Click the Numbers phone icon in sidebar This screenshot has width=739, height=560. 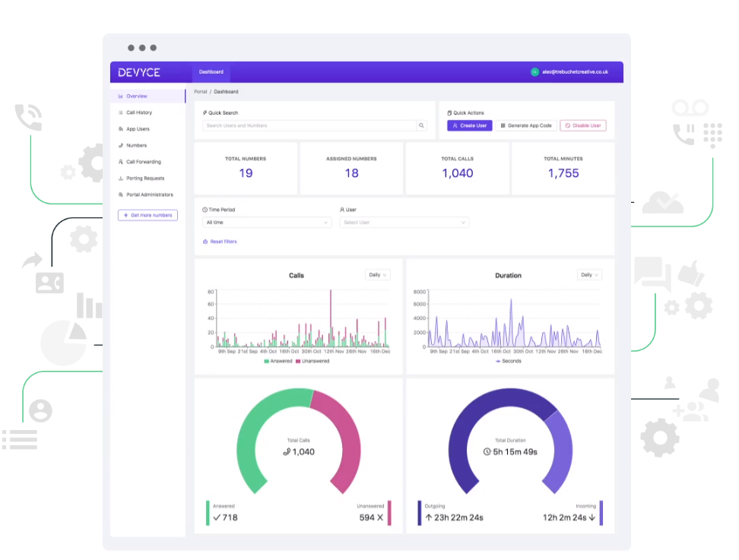[x=121, y=145]
